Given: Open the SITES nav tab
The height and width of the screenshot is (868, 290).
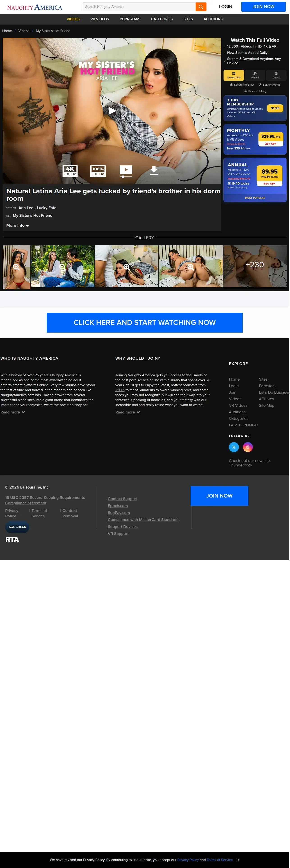Looking at the screenshot, I should click(x=189, y=19).
